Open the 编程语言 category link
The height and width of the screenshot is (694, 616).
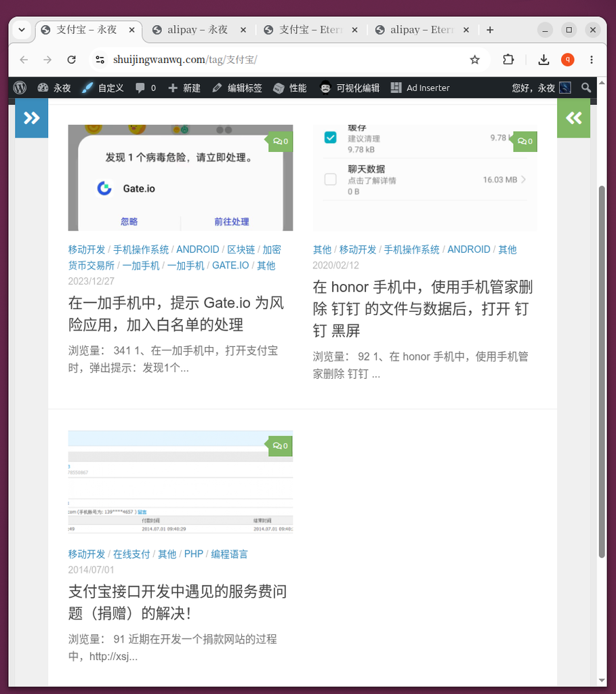point(229,554)
